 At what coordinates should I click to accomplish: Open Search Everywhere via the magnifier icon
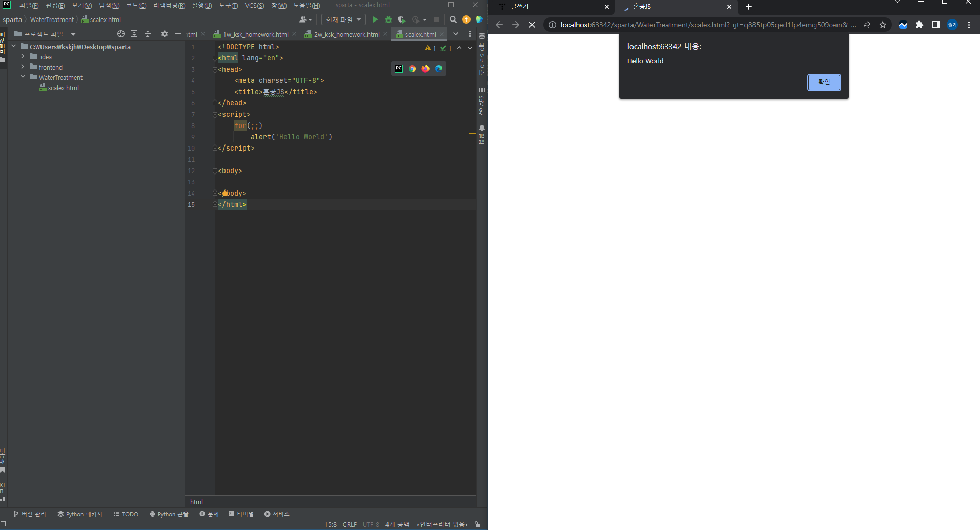453,19
